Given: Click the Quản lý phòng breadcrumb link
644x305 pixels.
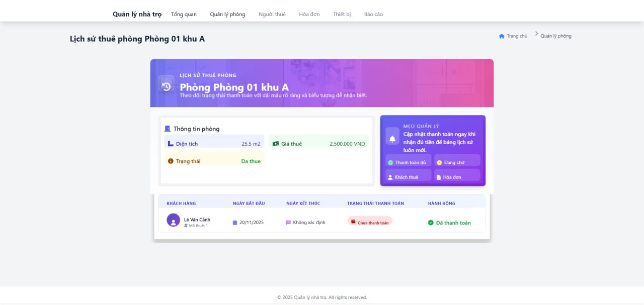Looking at the screenshot, I should [x=556, y=36].
